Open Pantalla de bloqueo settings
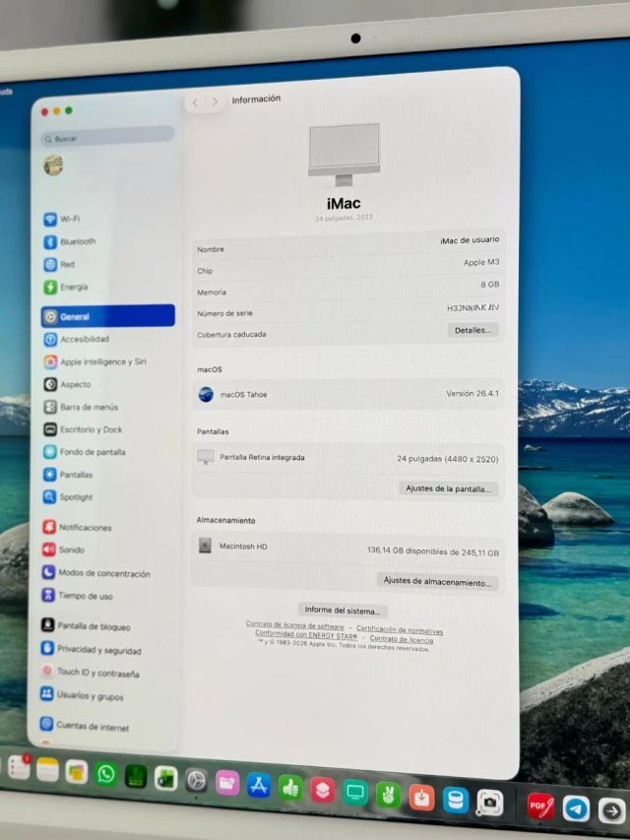The image size is (630, 840). click(86, 625)
